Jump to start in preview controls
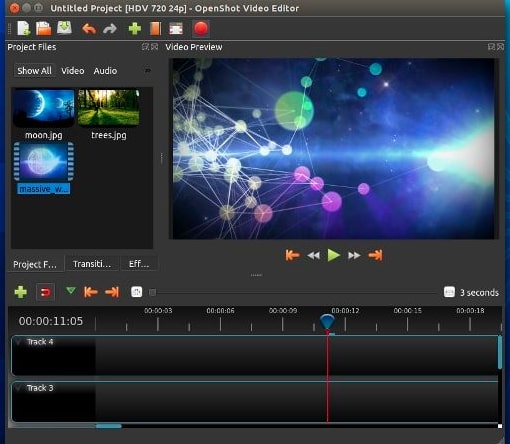Image resolution: width=510 pixels, height=444 pixels. click(x=292, y=255)
